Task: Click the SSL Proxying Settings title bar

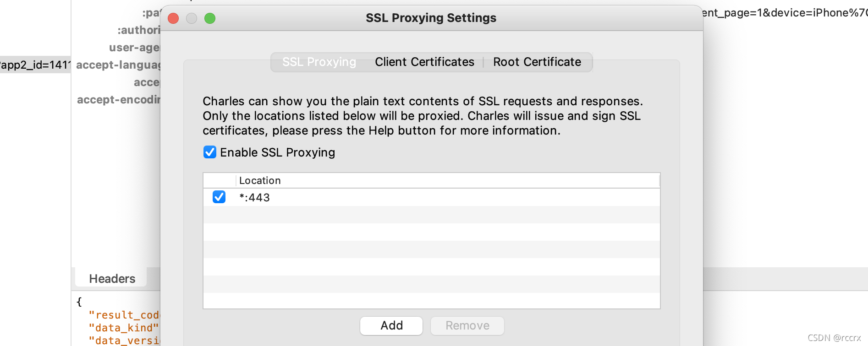Action: [x=431, y=18]
